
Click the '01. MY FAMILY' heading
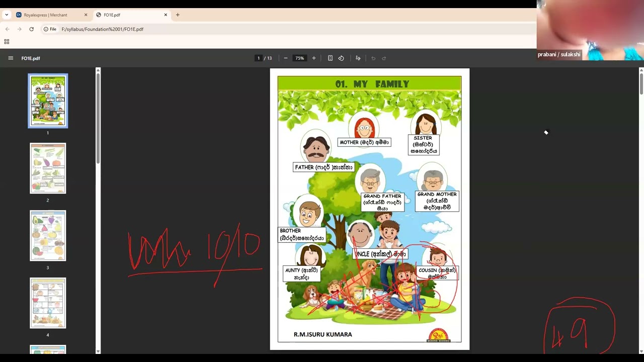click(x=372, y=84)
